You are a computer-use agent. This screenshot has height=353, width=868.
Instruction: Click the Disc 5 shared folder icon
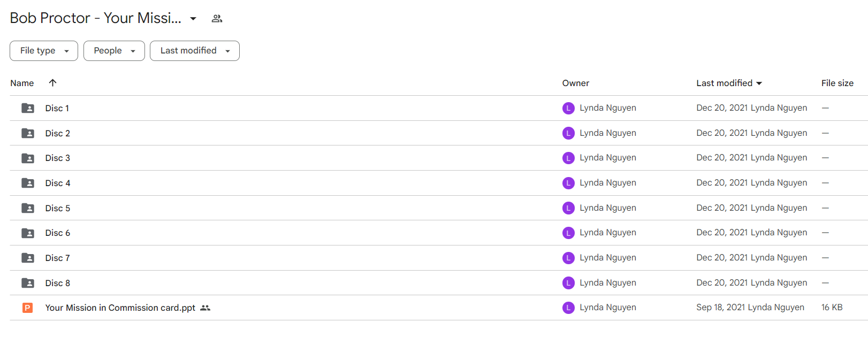click(x=28, y=208)
